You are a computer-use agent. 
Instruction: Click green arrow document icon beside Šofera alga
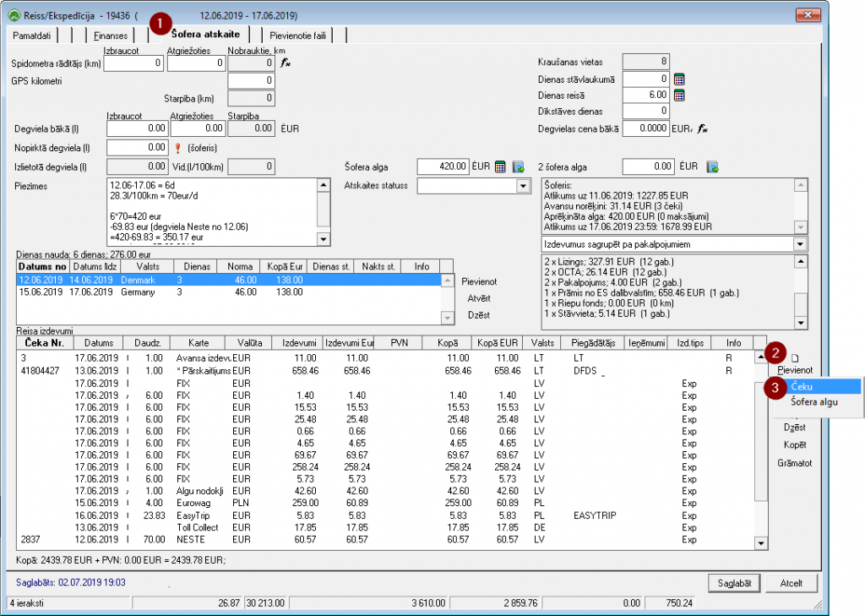point(518,166)
